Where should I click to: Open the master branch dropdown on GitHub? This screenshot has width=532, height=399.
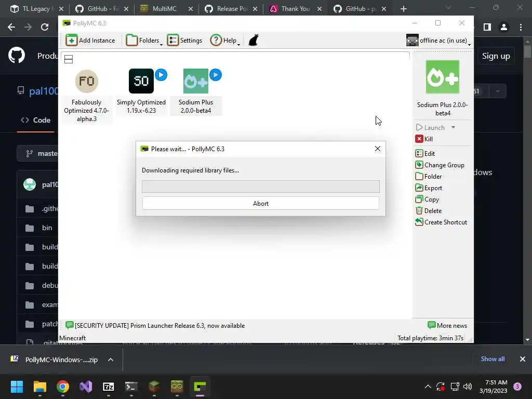coord(38,154)
